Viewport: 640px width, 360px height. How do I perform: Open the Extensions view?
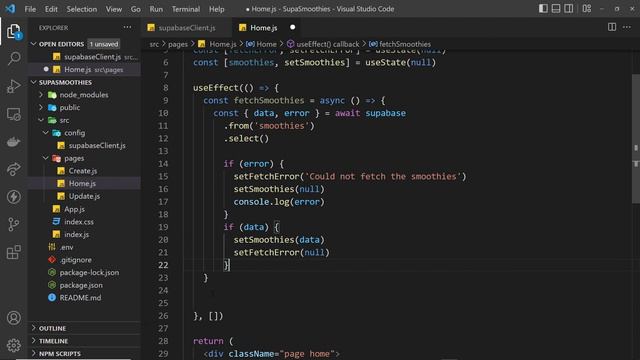pos(13,252)
